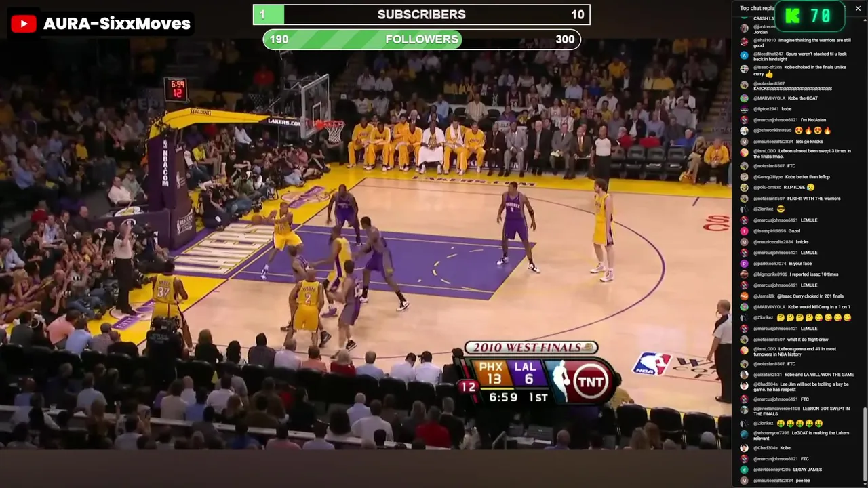Click avatar beside 'FLIGHT WITH THE warriors'

coord(744,199)
